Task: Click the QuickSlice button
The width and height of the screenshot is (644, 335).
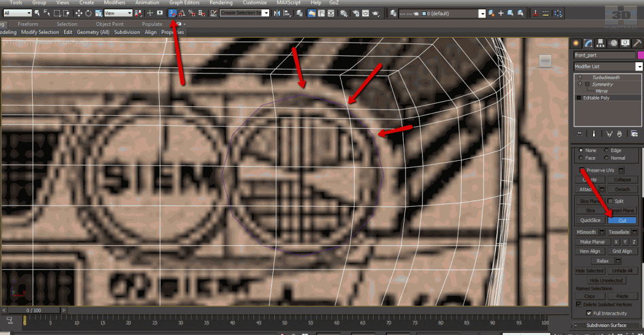Action: [590, 221]
